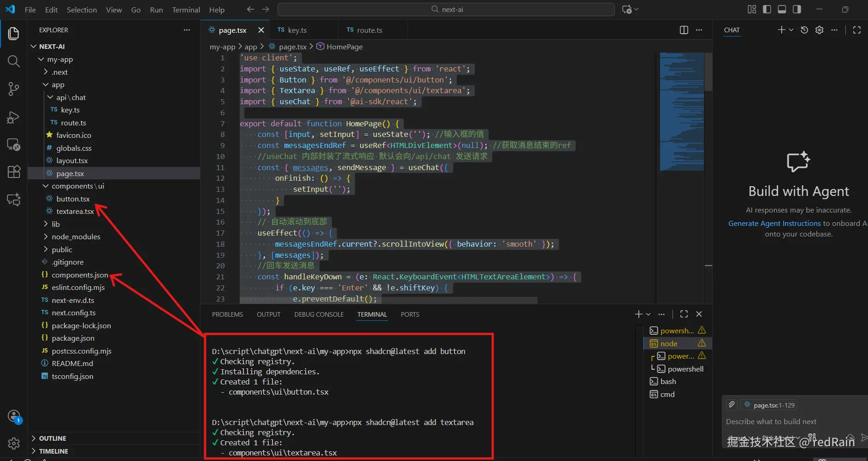Expand the OUTLINE section
868x461 pixels.
[x=52, y=438]
